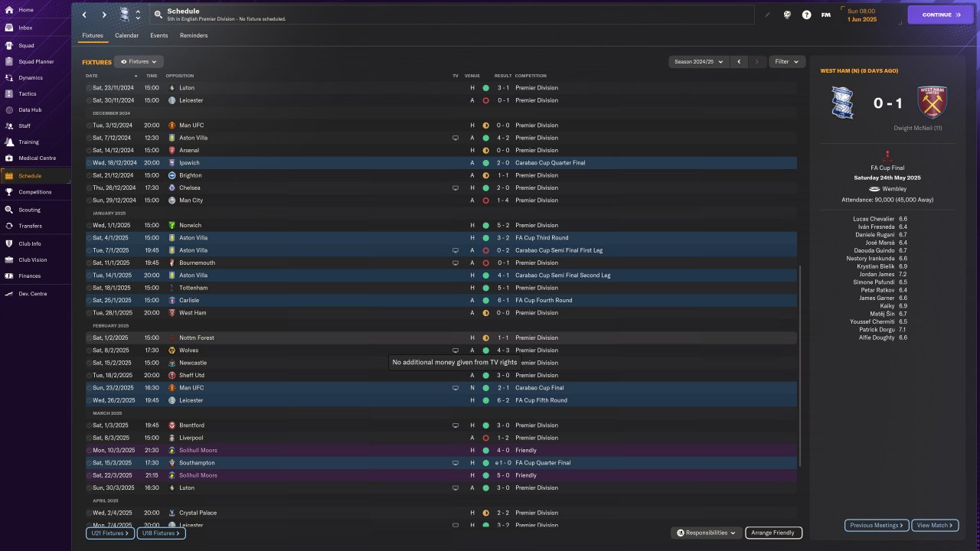
Task: Click the TV icon on the Chelsea row
Action: coord(456,187)
